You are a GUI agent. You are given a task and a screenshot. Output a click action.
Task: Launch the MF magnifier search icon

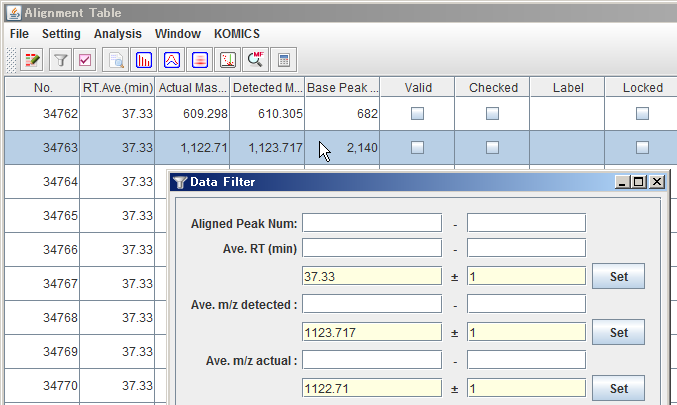point(256,60)
